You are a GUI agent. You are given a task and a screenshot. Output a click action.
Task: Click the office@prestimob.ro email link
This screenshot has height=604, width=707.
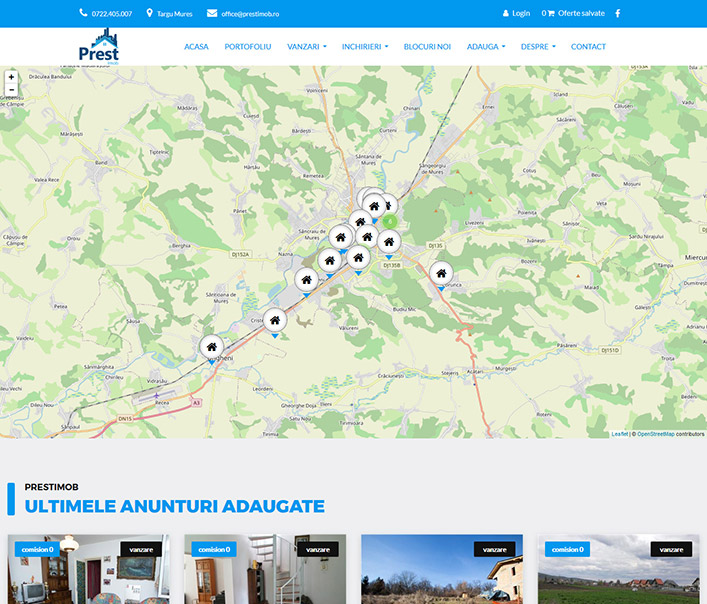(250, 14)
